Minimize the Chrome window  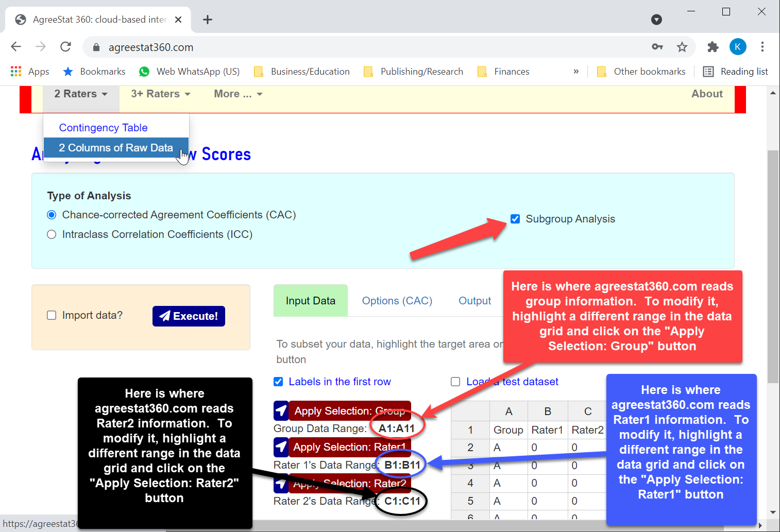click(x=691, y=11)
